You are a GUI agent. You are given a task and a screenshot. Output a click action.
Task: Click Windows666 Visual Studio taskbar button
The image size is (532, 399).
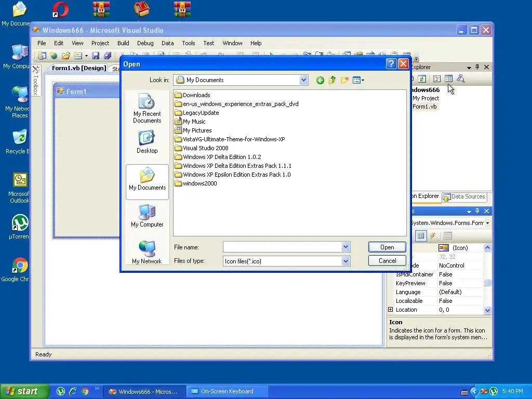pyautogui.click(x=144, y=391)
